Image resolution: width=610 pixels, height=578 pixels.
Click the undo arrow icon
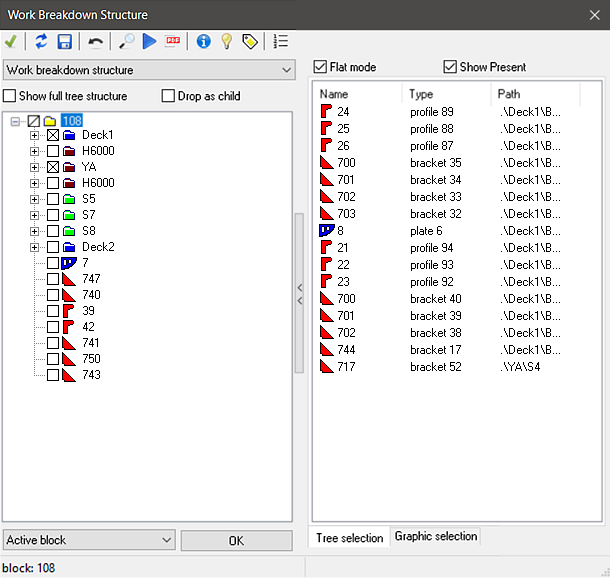click(95, 41)
